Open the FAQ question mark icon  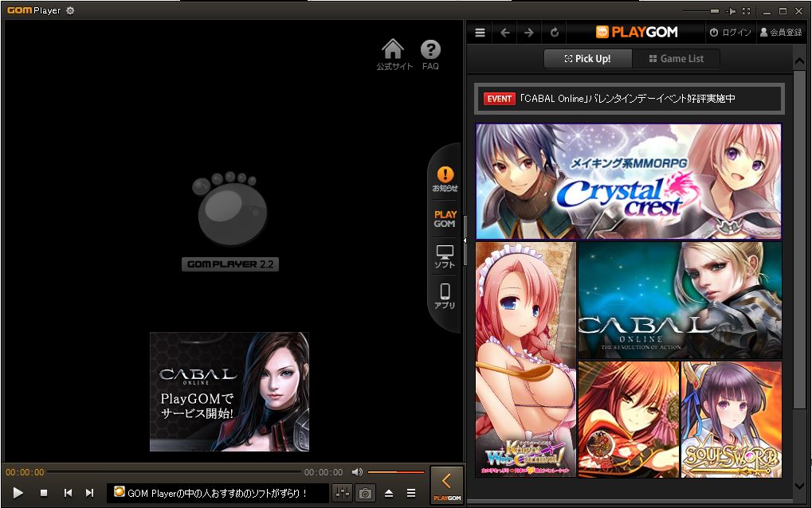430,54
